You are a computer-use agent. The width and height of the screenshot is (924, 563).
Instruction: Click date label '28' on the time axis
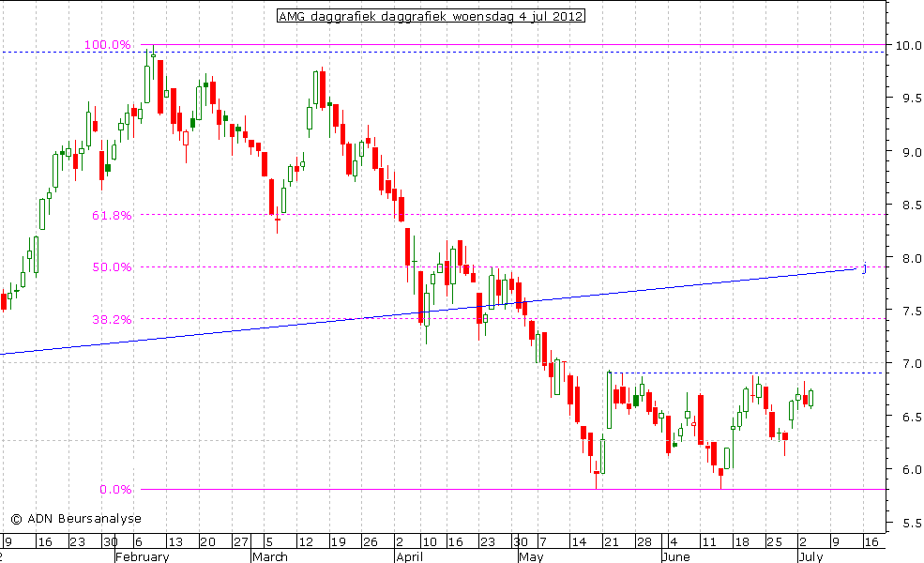click(644, 541)
